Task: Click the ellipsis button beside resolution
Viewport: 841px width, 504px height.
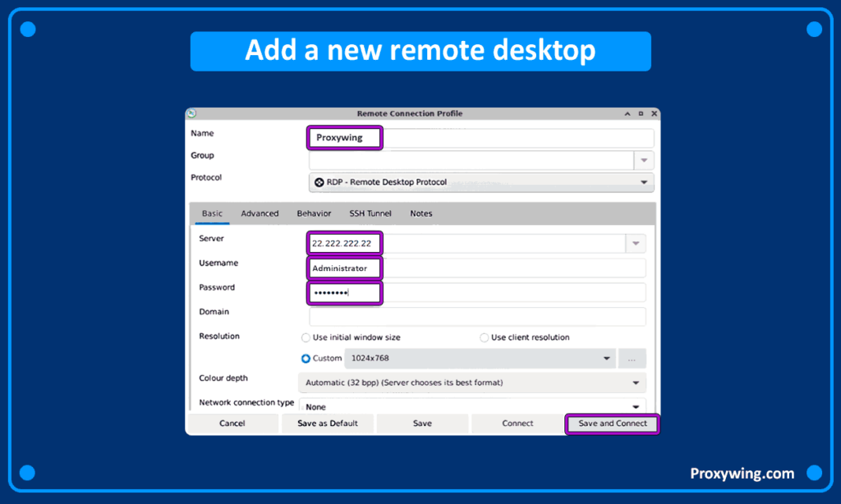Action: pos(632,359)
